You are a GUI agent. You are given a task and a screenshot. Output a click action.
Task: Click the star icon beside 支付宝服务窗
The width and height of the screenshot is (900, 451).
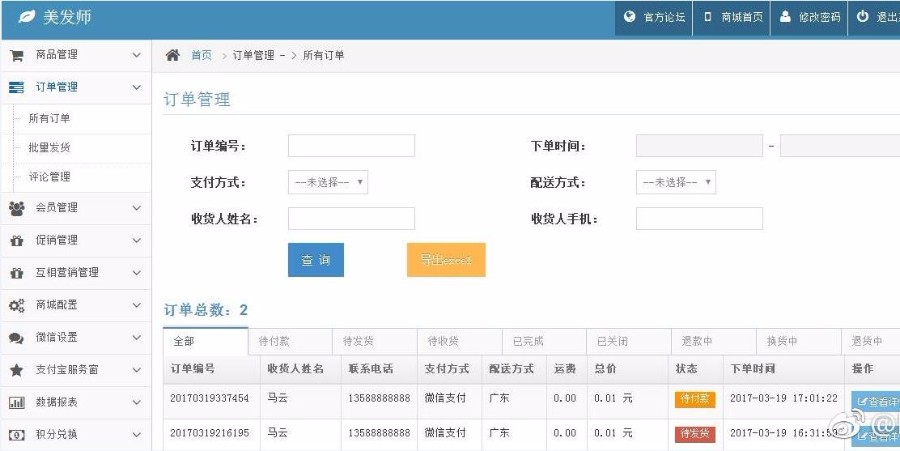tap(17, 370)
